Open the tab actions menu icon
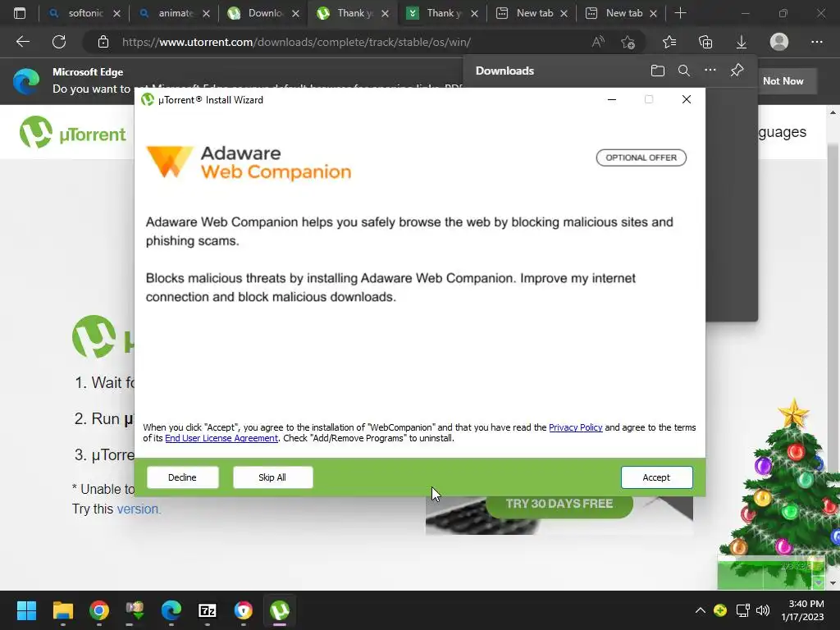The width and height of the screenshot is (840, 630). pos(20,13)
